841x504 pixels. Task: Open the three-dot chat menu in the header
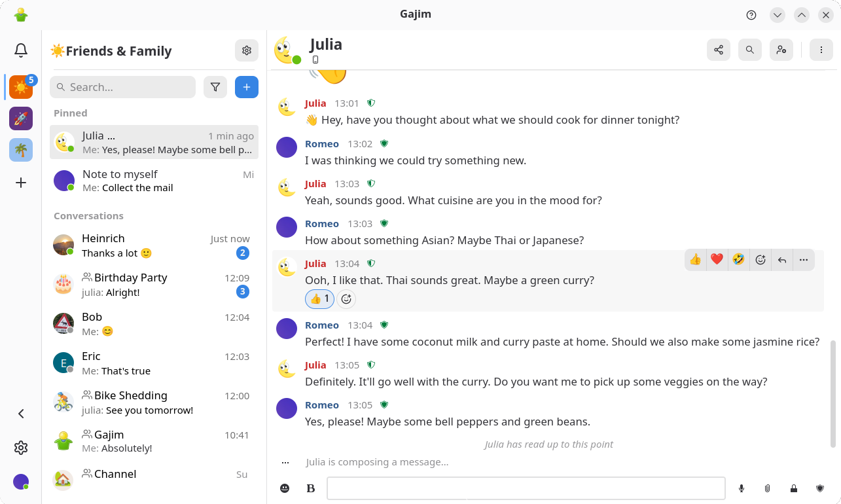(x=821, y=50)
